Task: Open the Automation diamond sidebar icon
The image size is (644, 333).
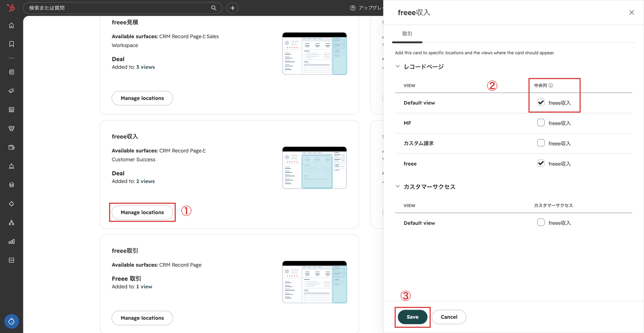Action: (x=11, y=204)
